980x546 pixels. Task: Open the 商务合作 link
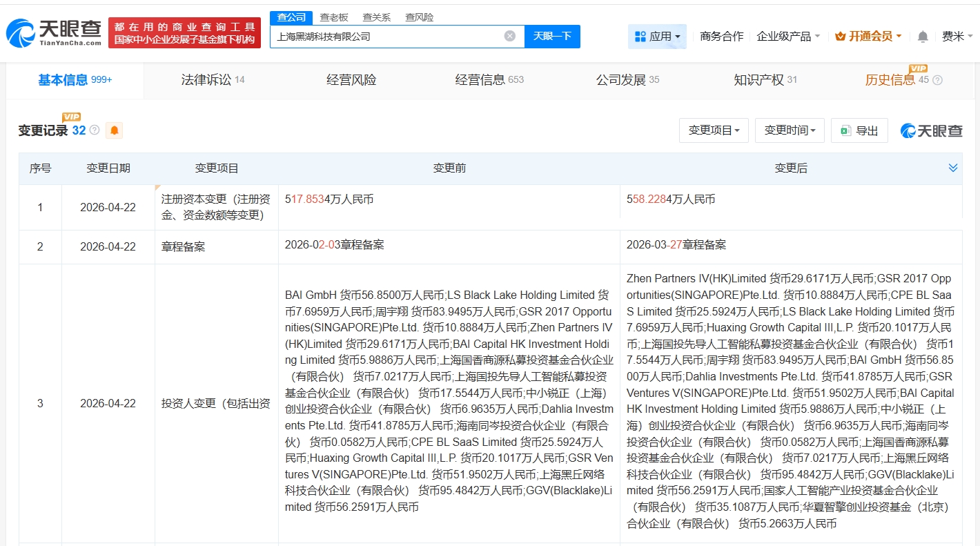[722, 36]
